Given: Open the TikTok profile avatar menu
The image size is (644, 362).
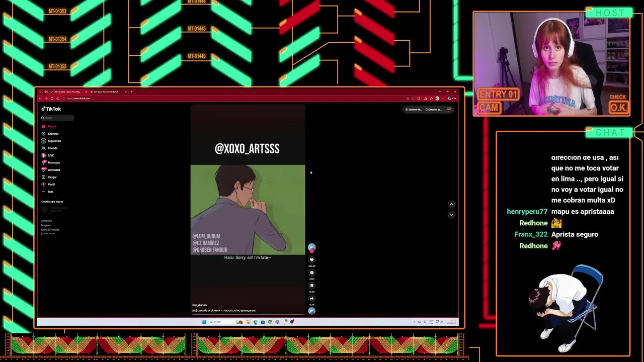Looking at the screenshot, I should (449, 110).
